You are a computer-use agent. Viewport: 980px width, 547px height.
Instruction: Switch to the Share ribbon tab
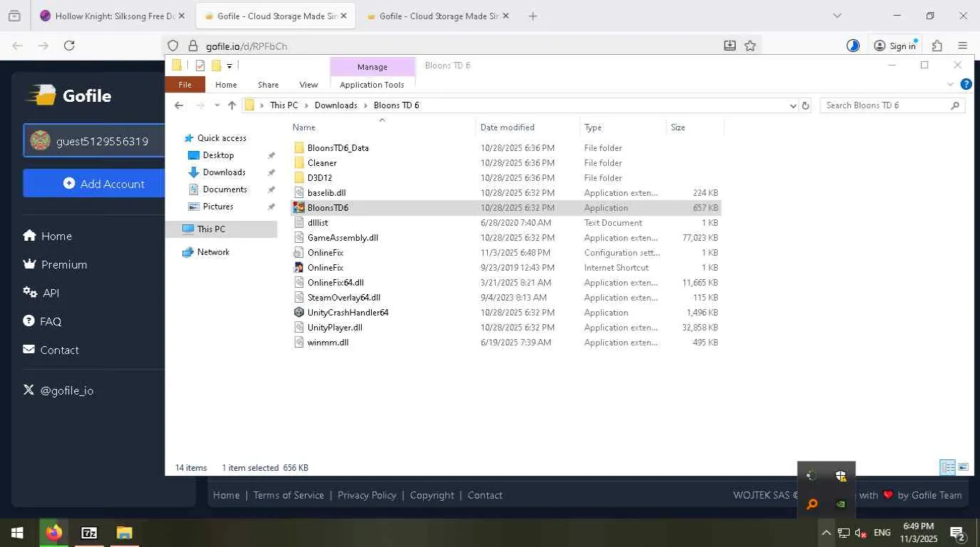[x=269, y=85]
